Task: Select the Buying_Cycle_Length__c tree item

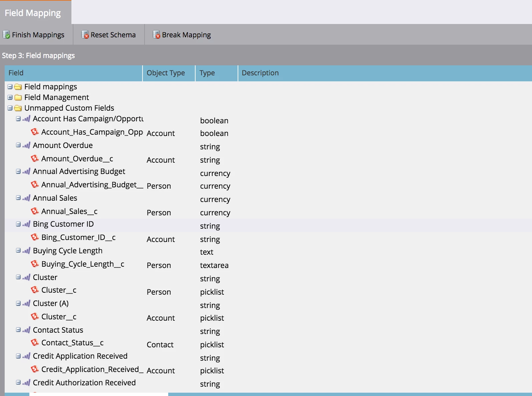Action: click(83, 264)
